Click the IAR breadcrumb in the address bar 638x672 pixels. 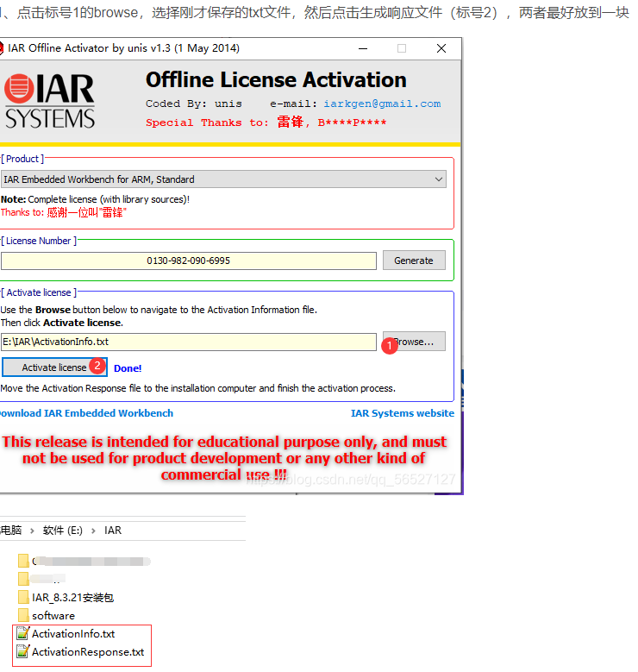click(x=113, y=531)
